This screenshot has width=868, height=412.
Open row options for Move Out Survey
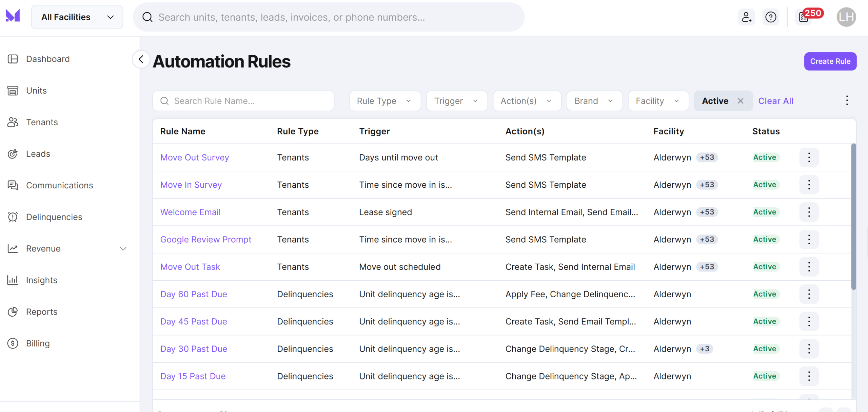point(809,157)
